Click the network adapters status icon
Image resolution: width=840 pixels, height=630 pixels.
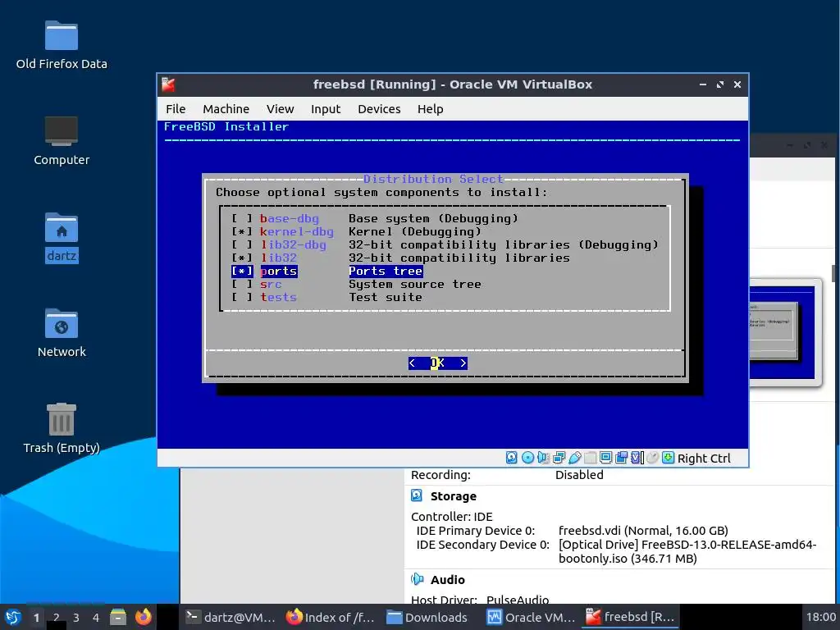(559, 458)
